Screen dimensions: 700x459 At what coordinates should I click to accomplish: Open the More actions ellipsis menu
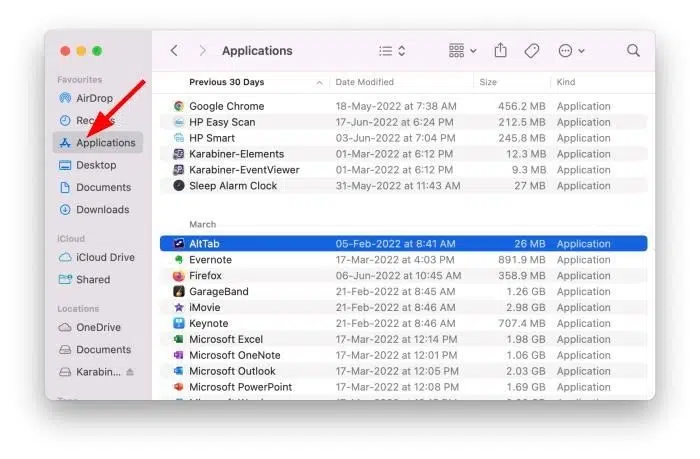coord(571,51)
